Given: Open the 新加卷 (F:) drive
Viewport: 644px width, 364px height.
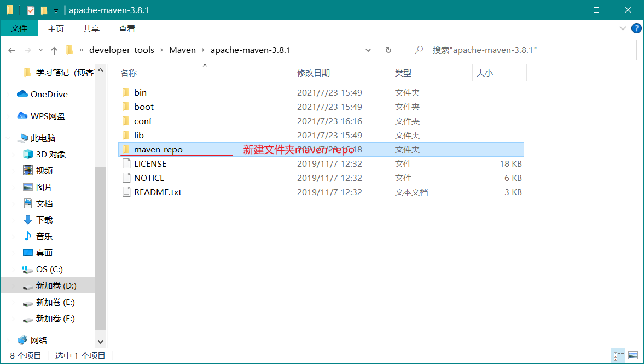Looking at the screenshot, I should (55, 319).
